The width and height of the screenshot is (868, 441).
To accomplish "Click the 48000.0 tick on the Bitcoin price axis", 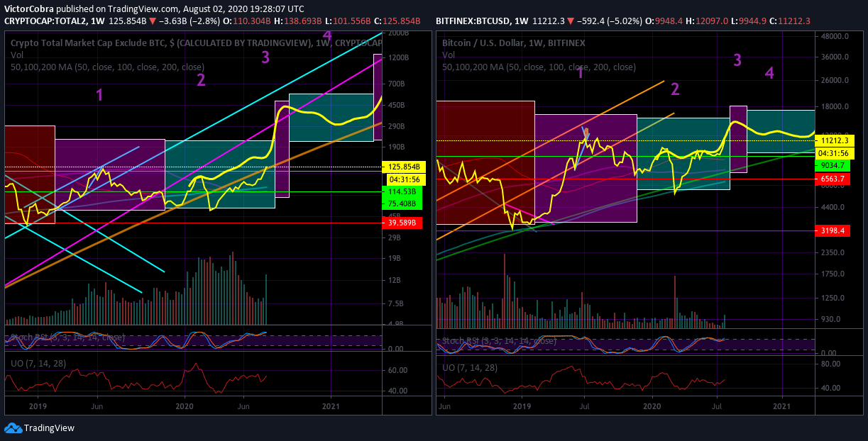I will (x=834, y=36).
